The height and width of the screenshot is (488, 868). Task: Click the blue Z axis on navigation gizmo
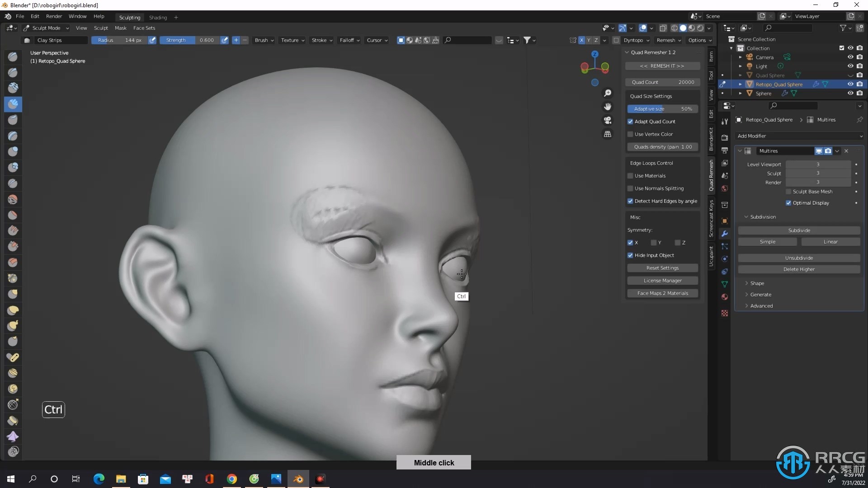(595, 54)
